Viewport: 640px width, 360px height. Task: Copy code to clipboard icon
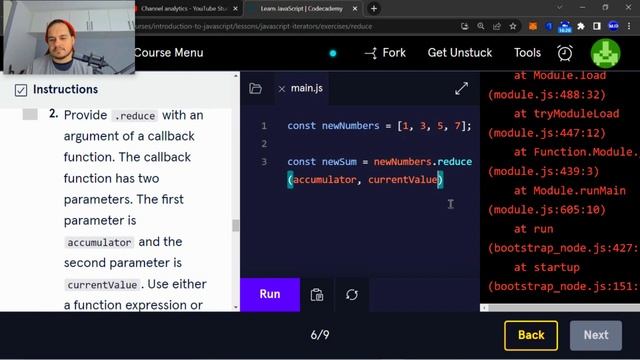(x=317, y=294)
